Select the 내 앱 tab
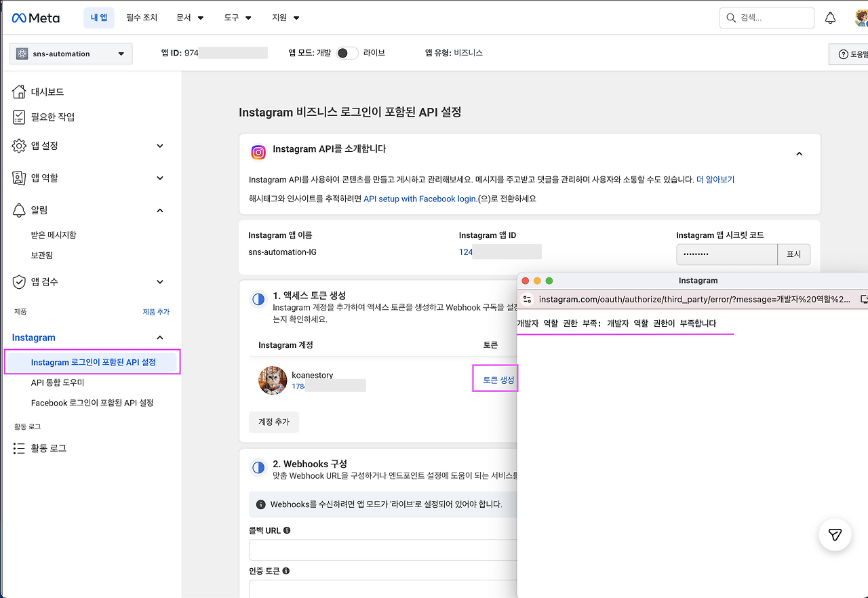This screenshot has width=868, height=598. (99, 18)
